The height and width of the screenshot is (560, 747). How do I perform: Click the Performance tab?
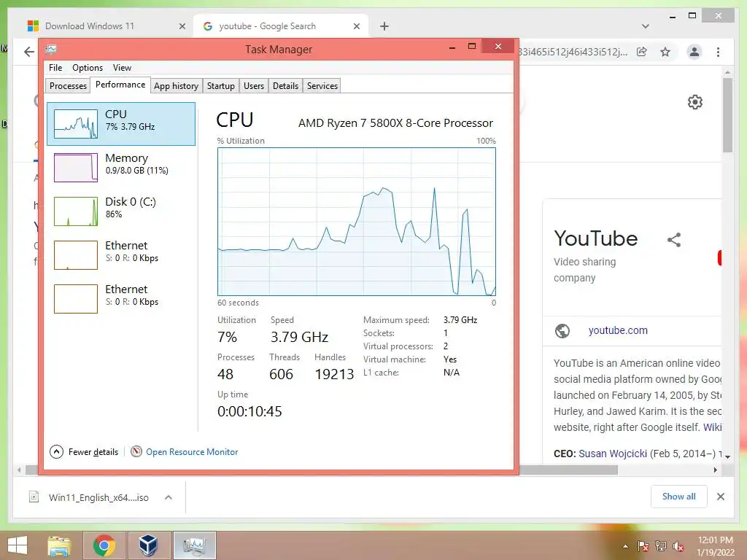pos(120,85)
